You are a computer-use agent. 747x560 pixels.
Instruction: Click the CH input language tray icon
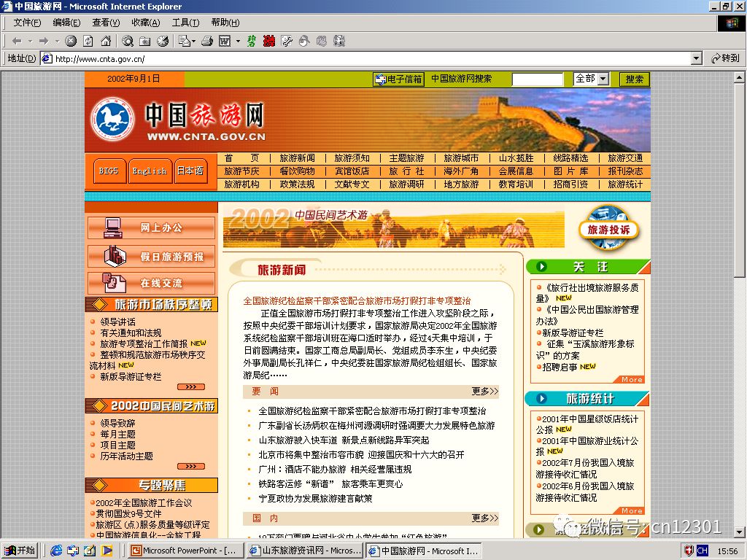pos(702,551)
